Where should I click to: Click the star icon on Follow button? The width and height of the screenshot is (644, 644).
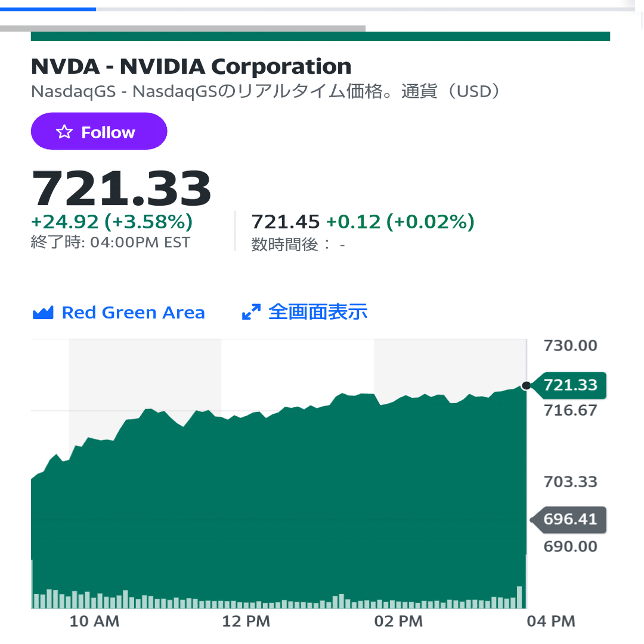(64, 132)
